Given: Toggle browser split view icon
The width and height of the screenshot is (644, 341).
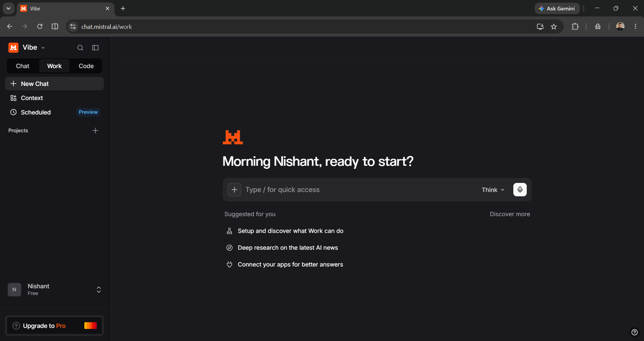Looking at the screenshot, I should point(55,27).
